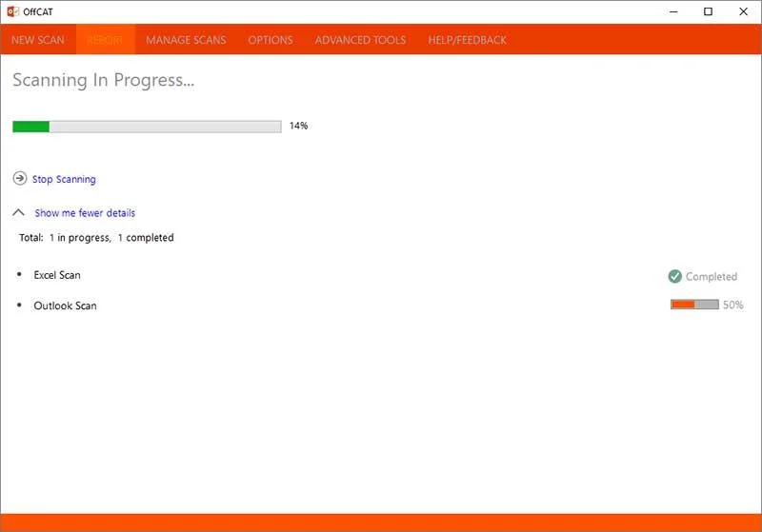This screenshot has width=762, height=532.
Task: Go to the OPTIONS tab
Action: (x=271, y=40)
